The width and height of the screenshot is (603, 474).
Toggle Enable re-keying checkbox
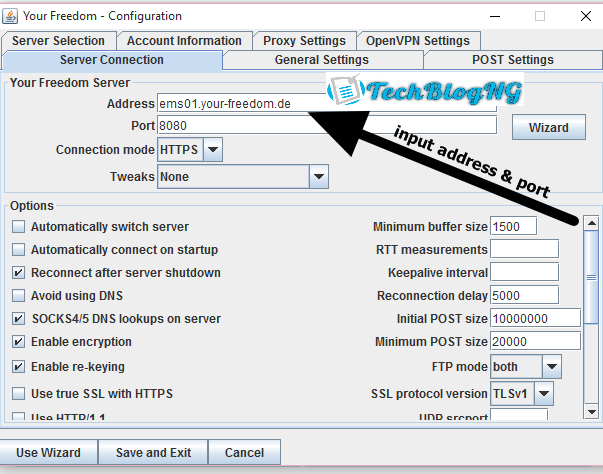pos(18,367)
